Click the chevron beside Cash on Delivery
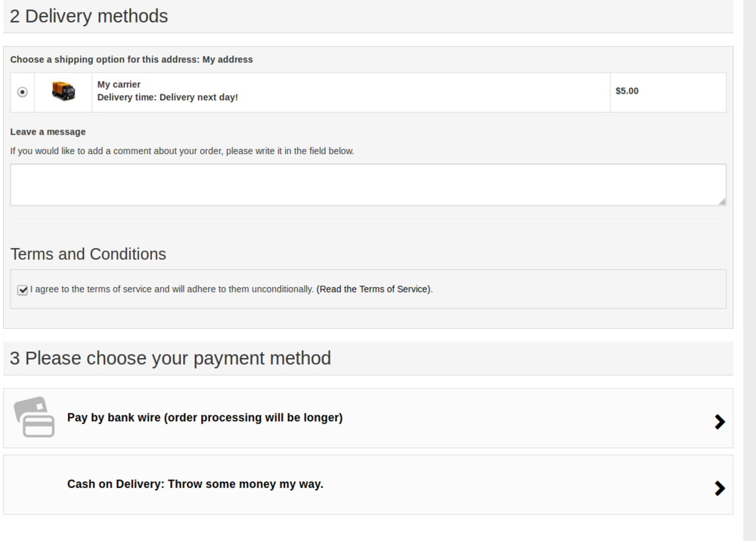Image resolution: width=756 pixels, height=541 pixels. (719, 487)
